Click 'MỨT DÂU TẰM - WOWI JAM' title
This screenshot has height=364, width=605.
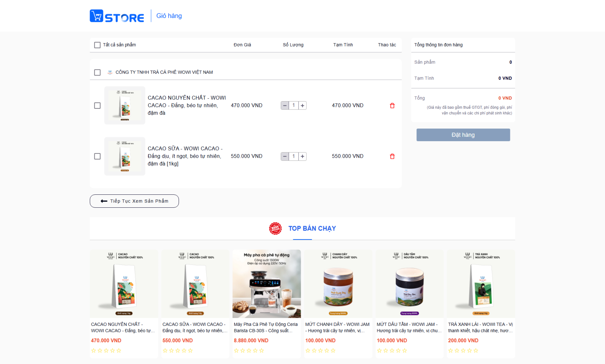409,327
